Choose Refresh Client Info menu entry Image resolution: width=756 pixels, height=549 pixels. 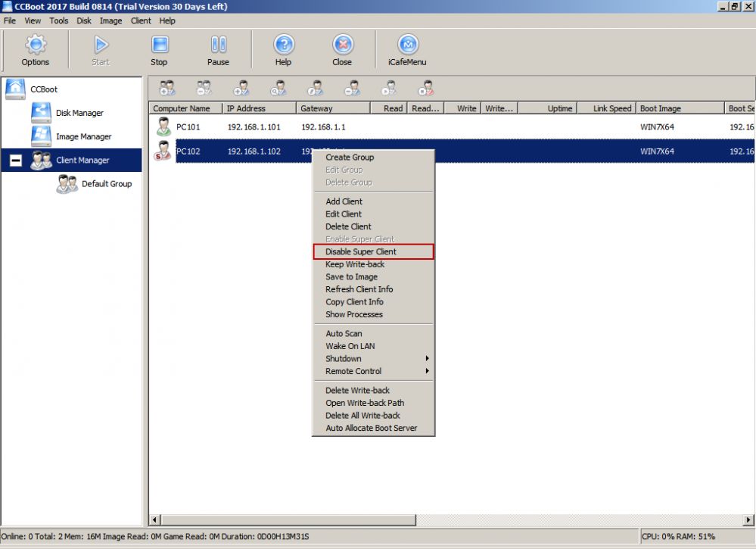coord(374,289)
